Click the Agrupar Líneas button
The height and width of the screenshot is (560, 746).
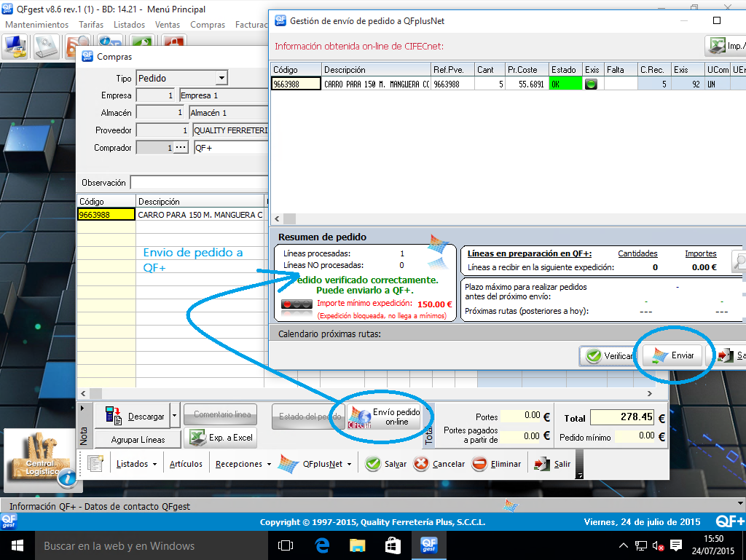(x=138, y=440)
